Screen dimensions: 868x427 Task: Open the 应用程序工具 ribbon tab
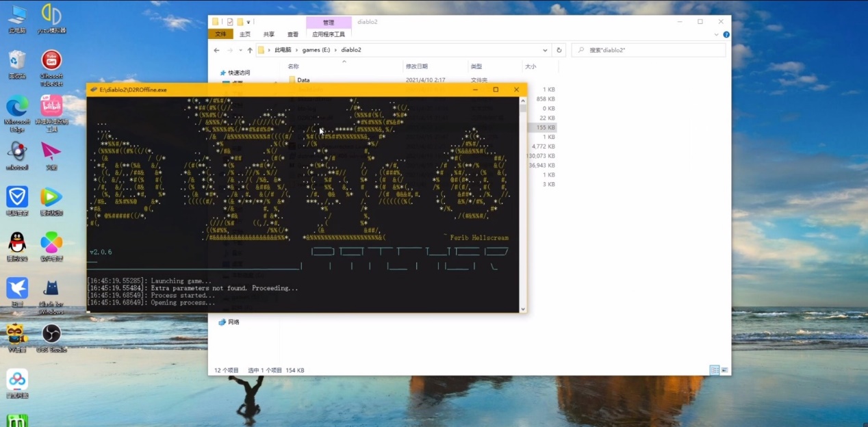[329, 34]
